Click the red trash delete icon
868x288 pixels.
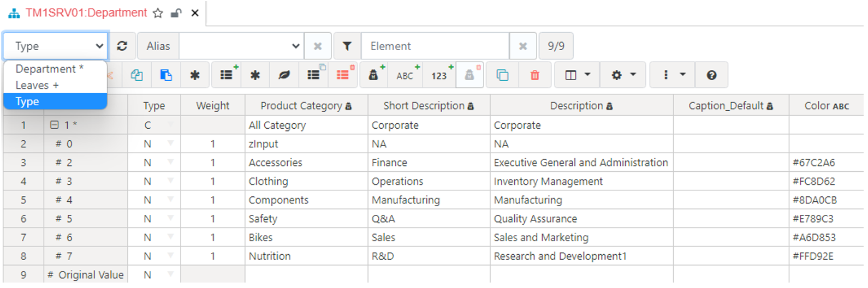tap(535, 75)
